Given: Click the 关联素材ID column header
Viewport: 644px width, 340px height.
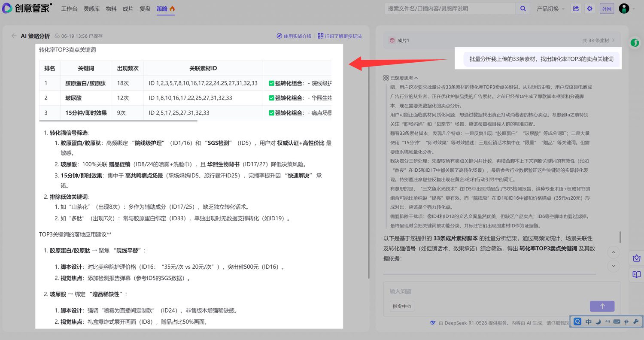Looking at the screenshot, I should coord(203,68).
